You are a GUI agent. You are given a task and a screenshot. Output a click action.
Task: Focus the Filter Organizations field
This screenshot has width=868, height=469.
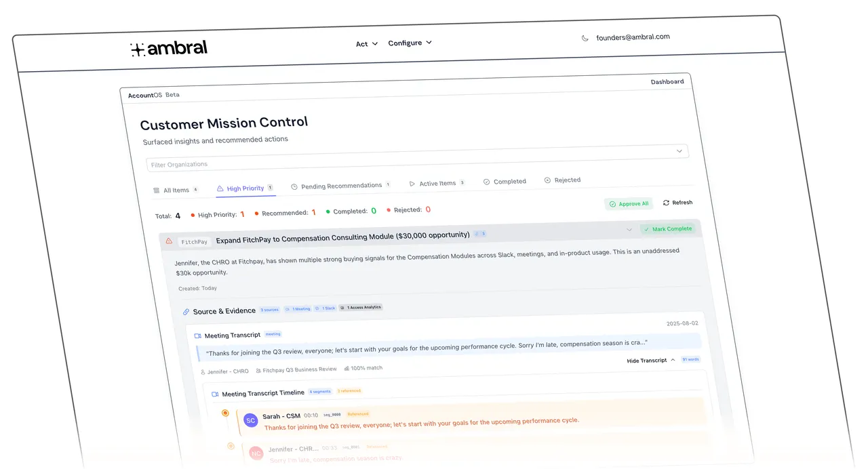[417, 158]
